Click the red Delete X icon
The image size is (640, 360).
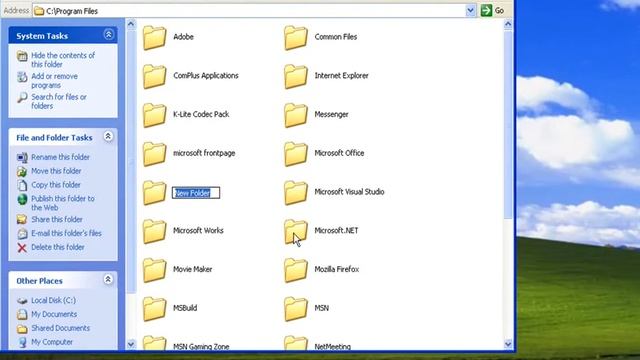point(22,248)
